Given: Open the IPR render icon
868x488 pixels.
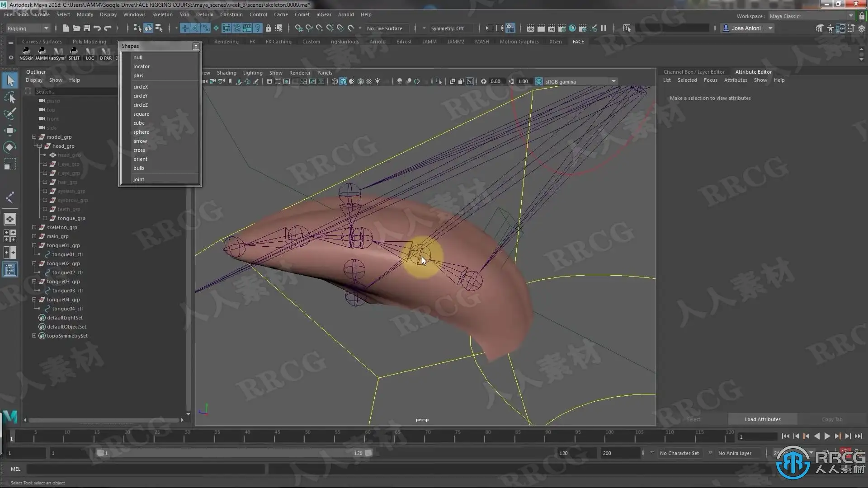Looking at the screenshot, I should tap(551, 28).
